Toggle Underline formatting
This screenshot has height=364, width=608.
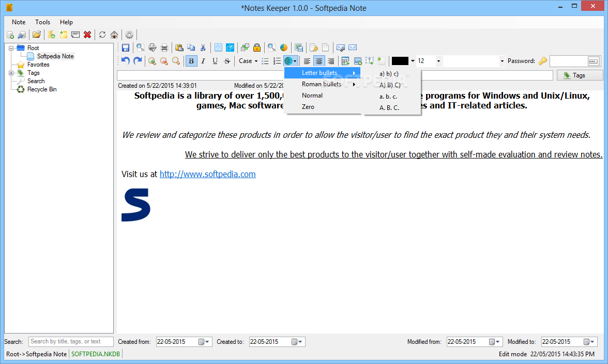[x=215, y=61]
